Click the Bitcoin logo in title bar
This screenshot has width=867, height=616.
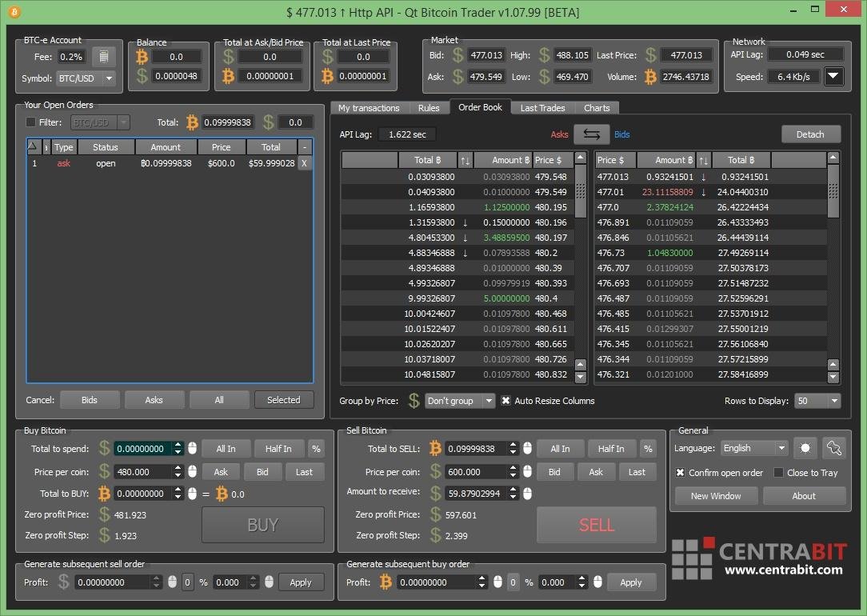pyautogui.click(x=14, y=12)
